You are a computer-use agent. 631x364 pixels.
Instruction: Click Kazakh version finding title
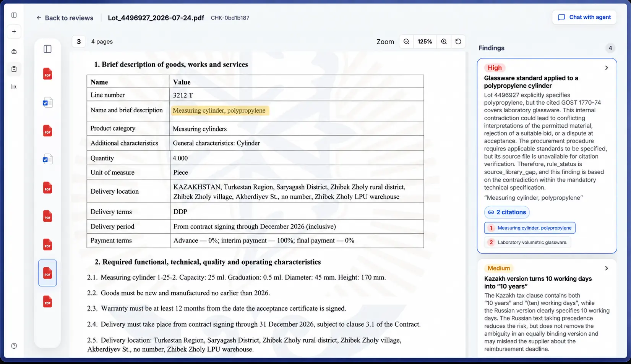tap(538, 283)
